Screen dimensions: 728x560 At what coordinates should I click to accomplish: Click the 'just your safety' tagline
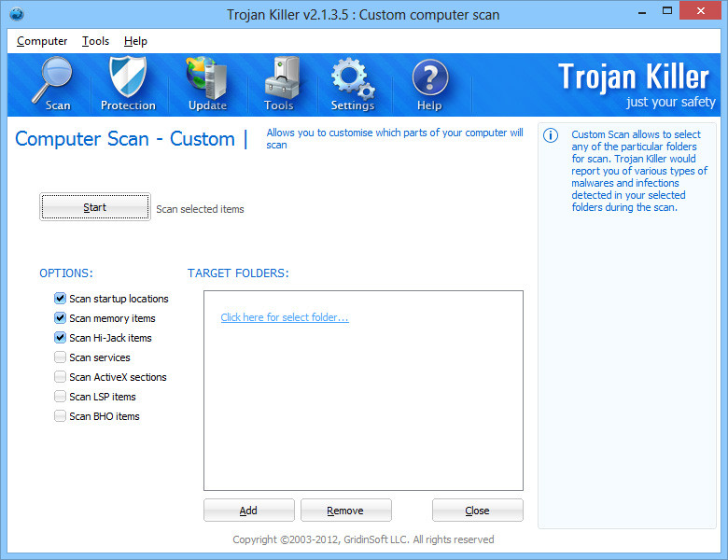(670, 102)
